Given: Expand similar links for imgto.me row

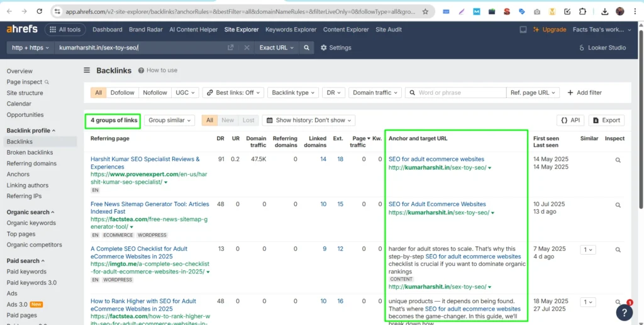Looking at the screenshot, I should point(588,250).
